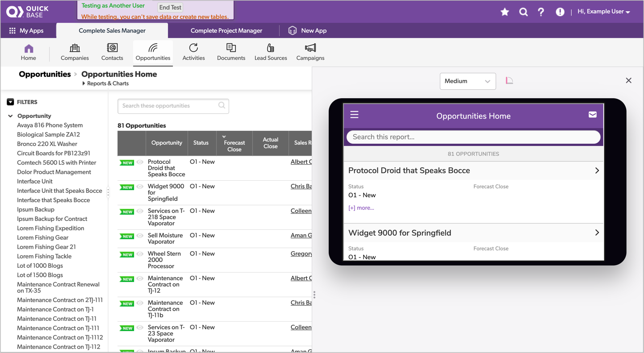
Task: Rotate the device preview orientation icon
Action: 509,80
